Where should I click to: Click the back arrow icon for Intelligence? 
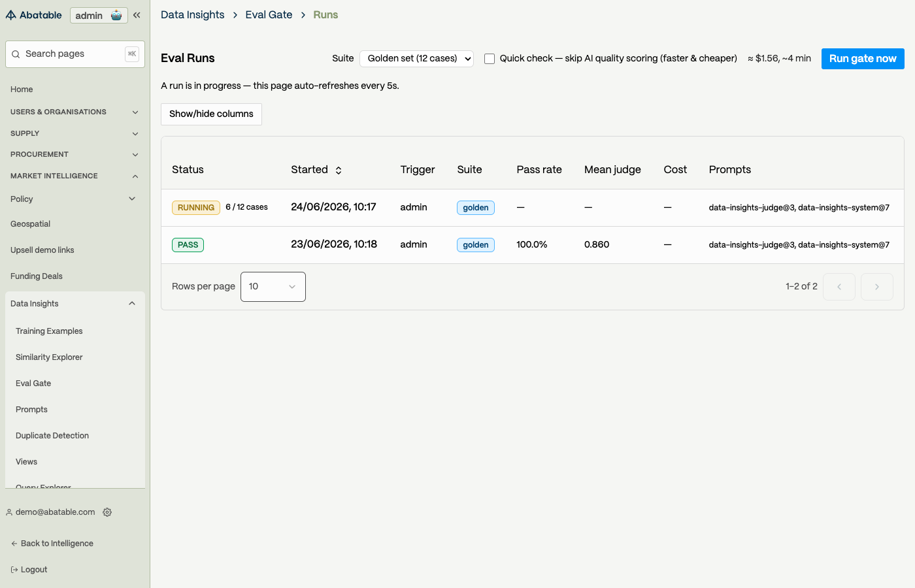click(x=14, y=544)
